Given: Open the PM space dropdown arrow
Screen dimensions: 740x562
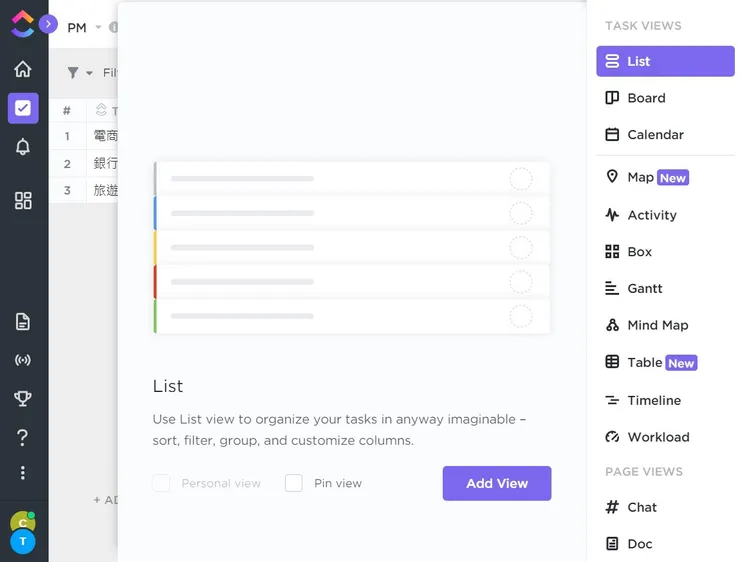Looking at the screenshot, I should tap(98, 28).
